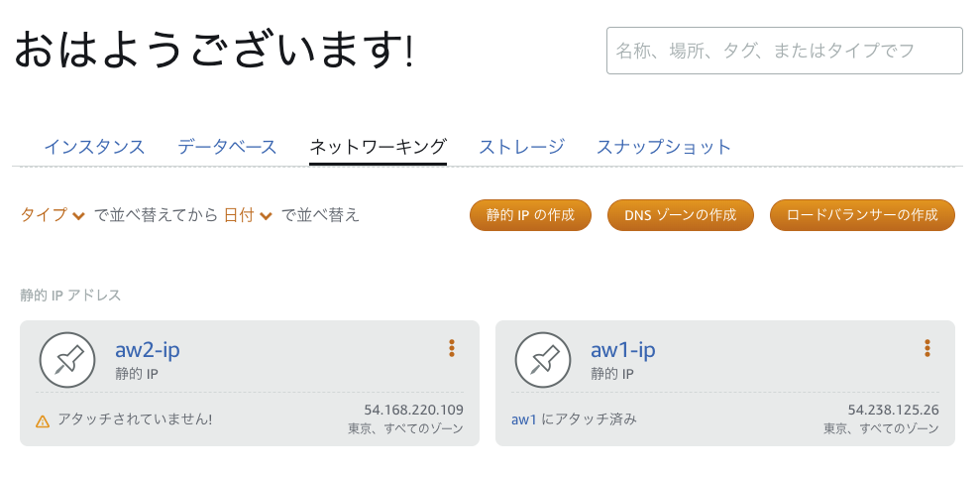980x477 pixels.
Task: Open the three-dot menu for aw1-ip
Action: [927, 348]
